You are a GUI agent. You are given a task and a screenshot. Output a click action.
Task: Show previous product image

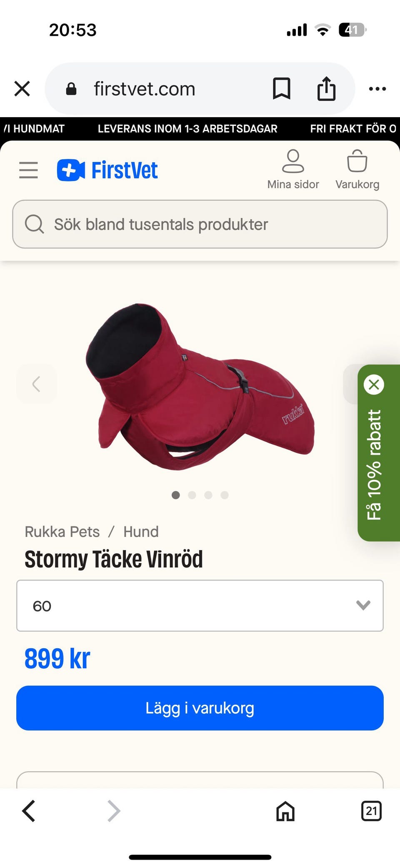36,384
